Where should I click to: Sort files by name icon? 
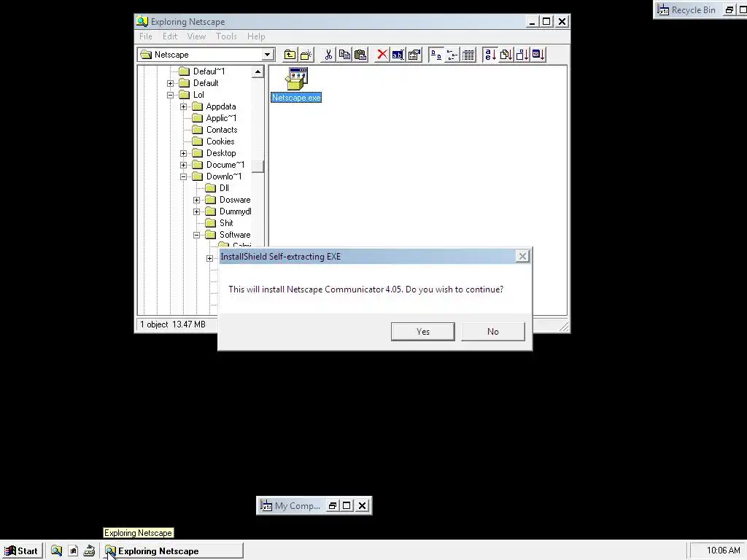[x=489, y=55]
